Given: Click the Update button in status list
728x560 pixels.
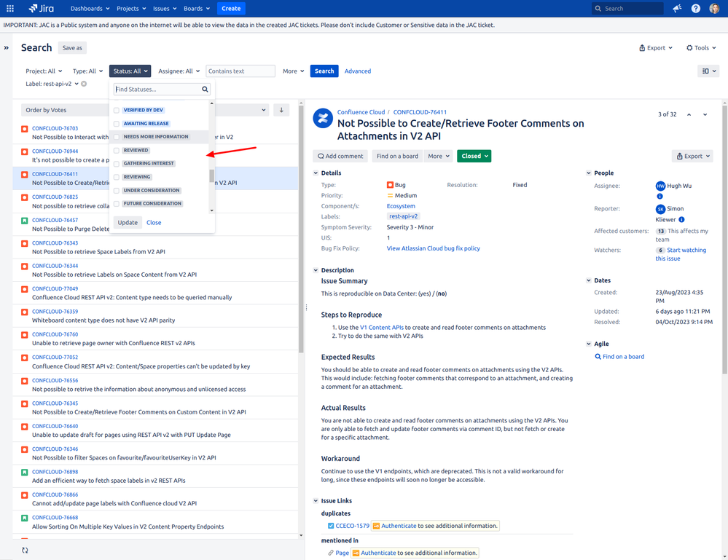Looking at the screenshot, I should [128, 223].
